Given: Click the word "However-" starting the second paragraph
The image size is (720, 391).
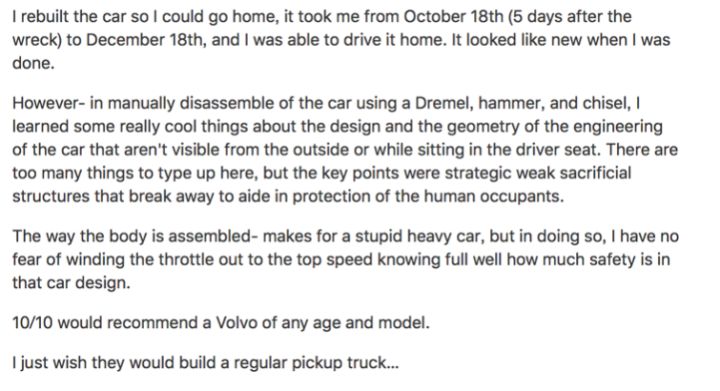Looking at the screenshot, I should coord(49,103).
